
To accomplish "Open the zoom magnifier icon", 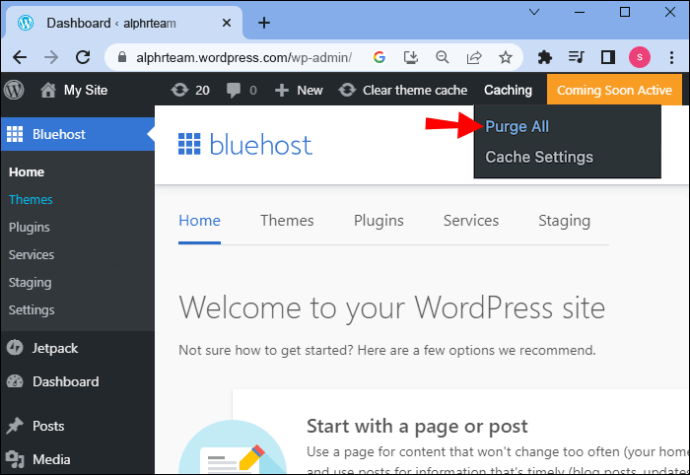I will [x=442, y=57].
